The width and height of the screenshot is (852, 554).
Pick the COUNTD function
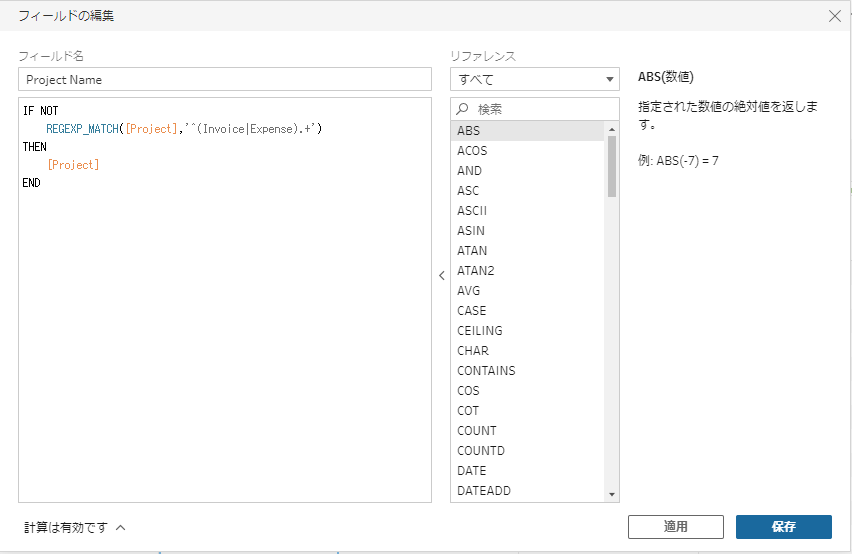481,451
